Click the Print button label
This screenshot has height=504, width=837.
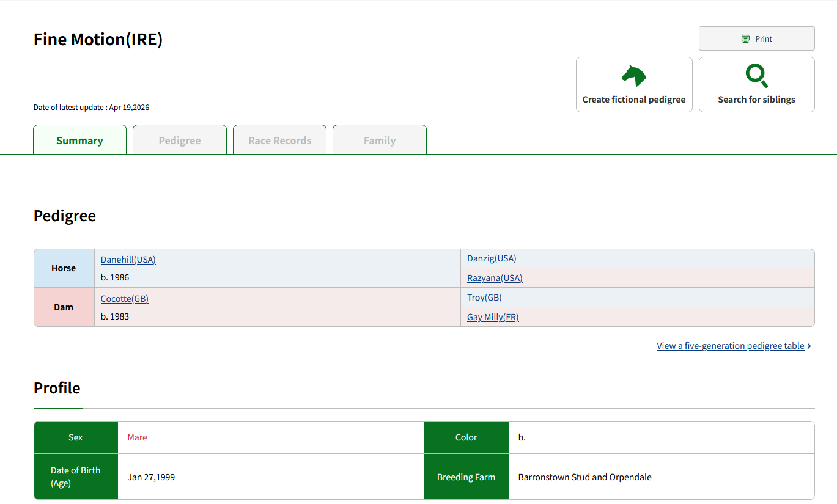[764, 38]
